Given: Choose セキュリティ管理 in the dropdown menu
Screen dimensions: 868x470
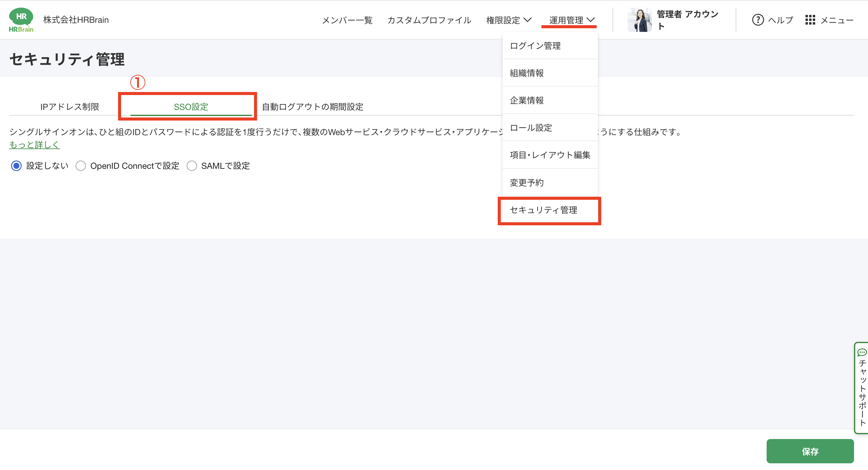Looking at the screenshot, I should [543, 210].
